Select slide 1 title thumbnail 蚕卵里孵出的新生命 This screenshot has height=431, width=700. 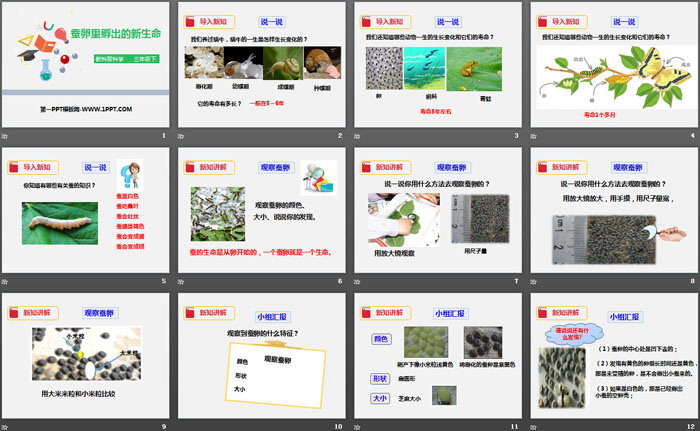point(85,65)
